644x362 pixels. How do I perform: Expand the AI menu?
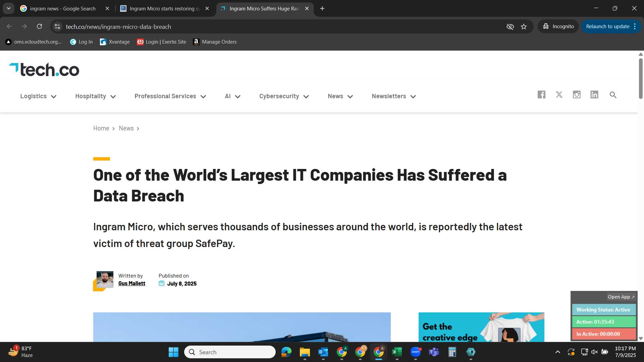point(233,97)
